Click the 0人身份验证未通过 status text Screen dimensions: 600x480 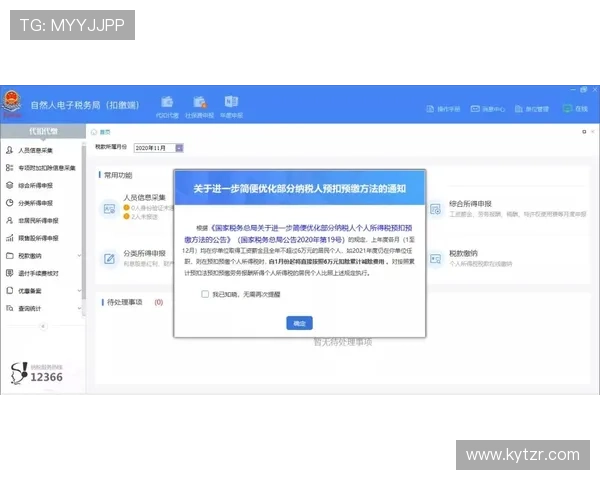(x=152, y=208)
